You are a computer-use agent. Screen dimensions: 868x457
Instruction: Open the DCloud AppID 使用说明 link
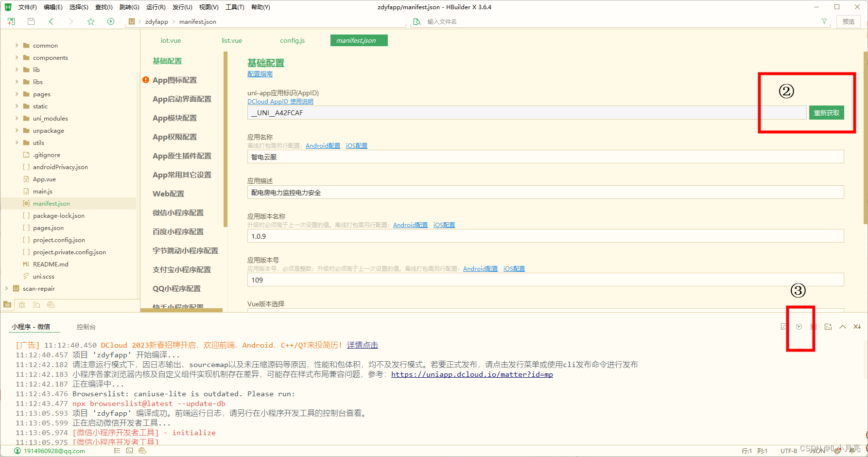[x=280, y=101]
